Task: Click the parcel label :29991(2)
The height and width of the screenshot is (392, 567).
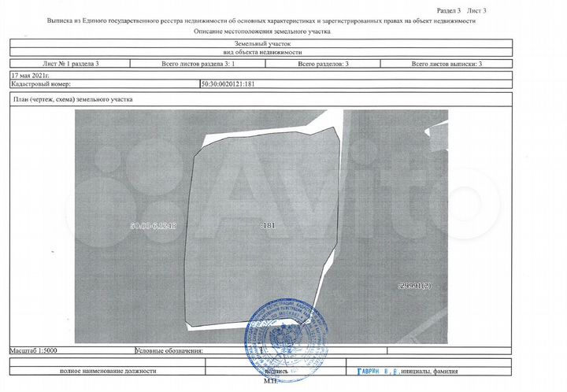Action: coord(414,286)
